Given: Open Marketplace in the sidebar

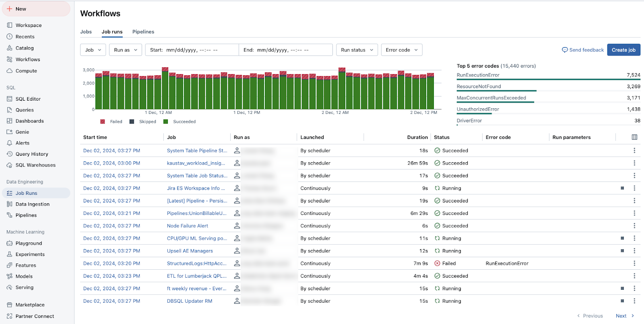Looking at the screenshot, I should [30, 305].
